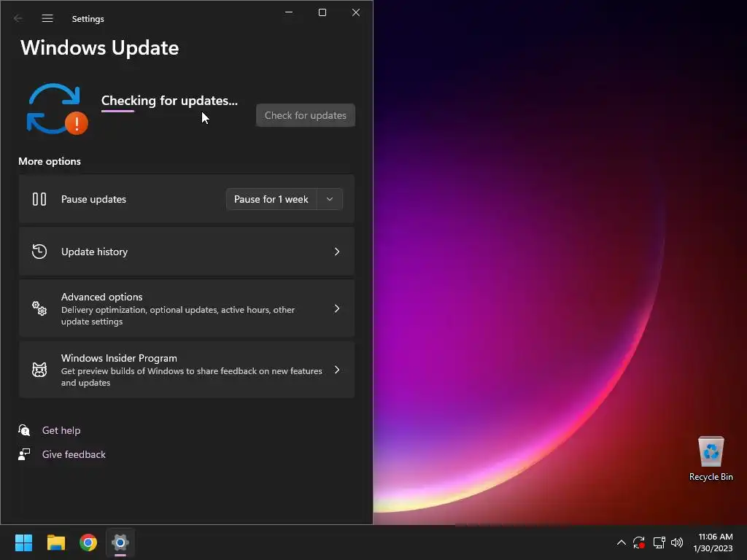Click the Check for updates button
This screenshot has height=560, width=747.
(306, 115)
